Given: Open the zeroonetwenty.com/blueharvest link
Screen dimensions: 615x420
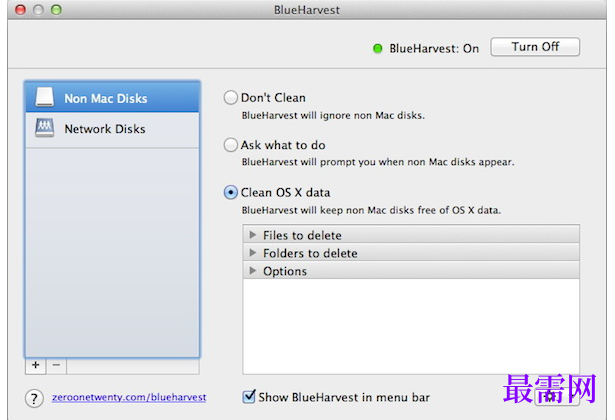Looking at the screenshot, I should coord(129,397).
